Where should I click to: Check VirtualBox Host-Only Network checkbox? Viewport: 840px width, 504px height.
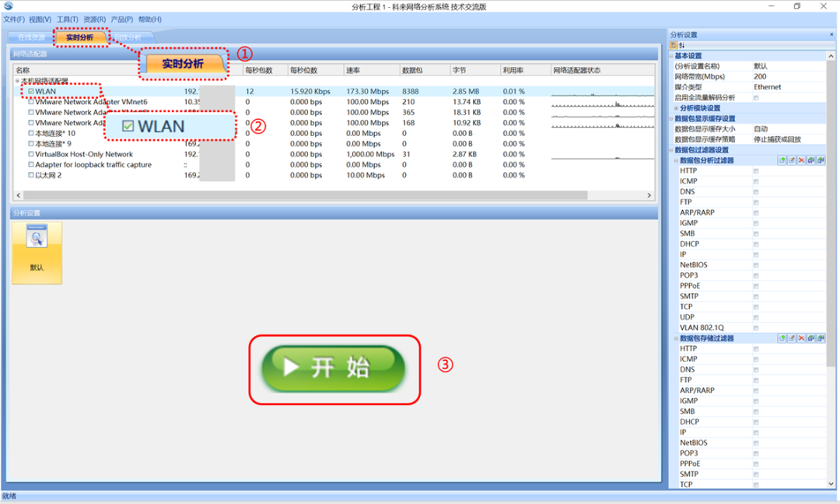tap(31, 154)
